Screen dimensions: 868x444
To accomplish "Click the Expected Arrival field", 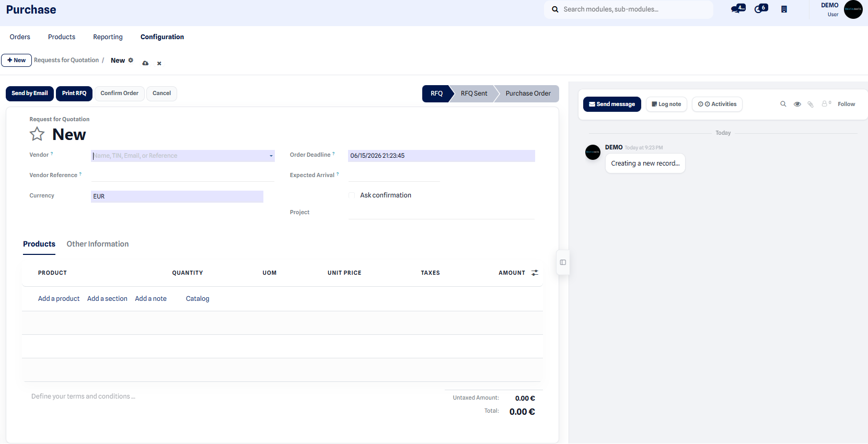I will tap(394, 176).
